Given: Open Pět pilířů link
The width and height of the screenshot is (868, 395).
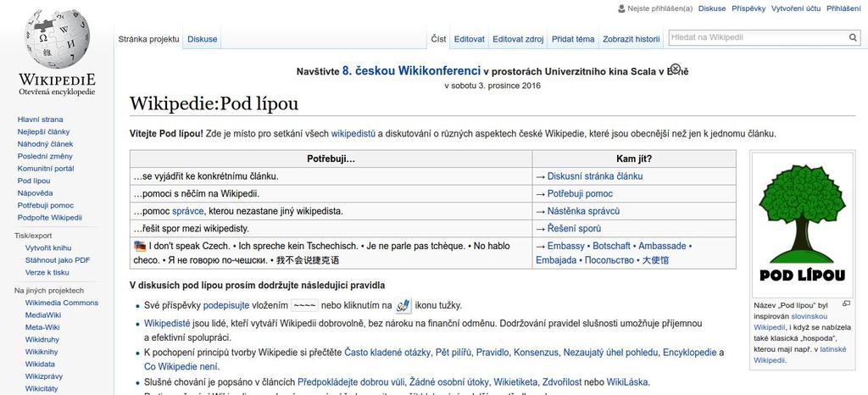Looking at the screenshot, I should [x=453, y=353].
